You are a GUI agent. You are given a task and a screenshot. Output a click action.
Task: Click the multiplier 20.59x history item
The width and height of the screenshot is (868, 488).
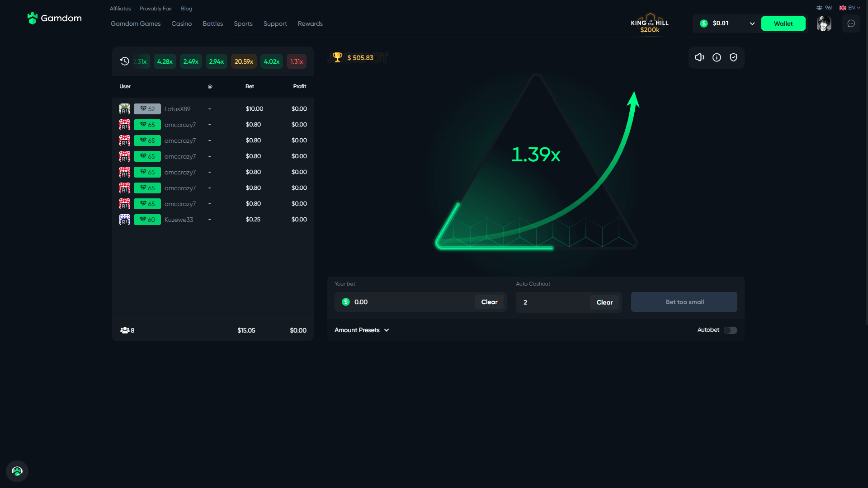(x=244, y=61)
